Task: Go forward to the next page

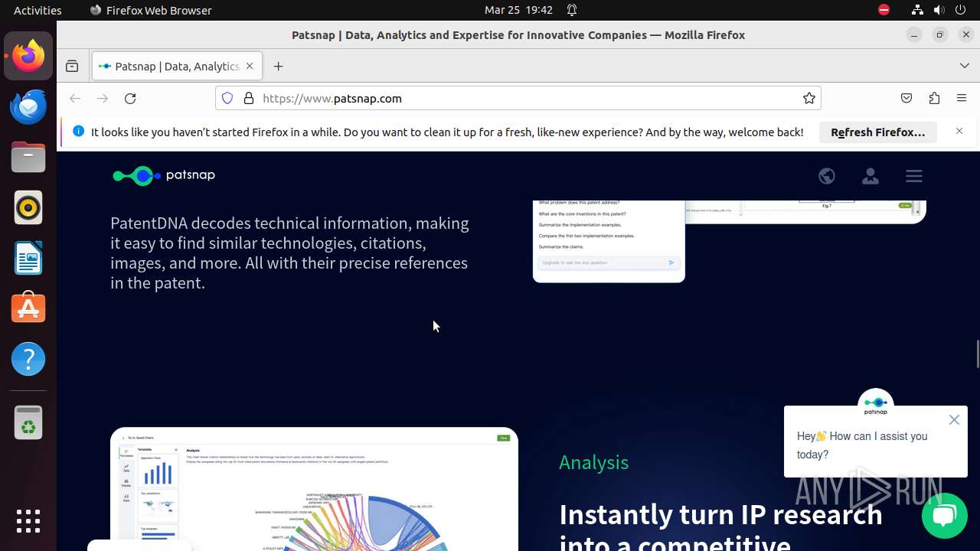Action: pos(103,98)
